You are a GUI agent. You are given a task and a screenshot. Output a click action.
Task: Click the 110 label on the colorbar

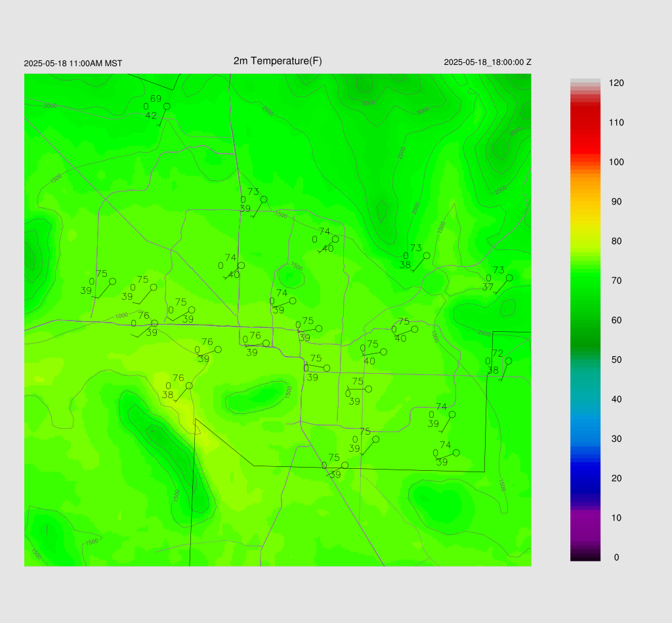616,123
